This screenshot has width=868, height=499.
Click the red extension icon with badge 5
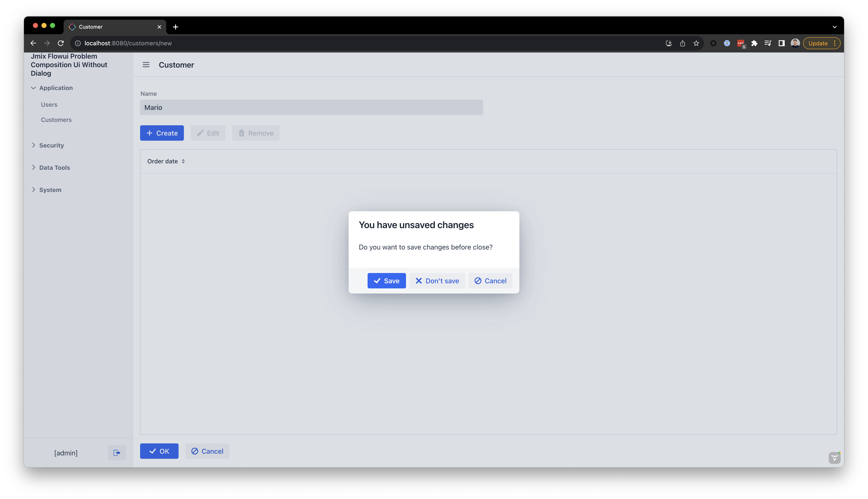point(741,44)
